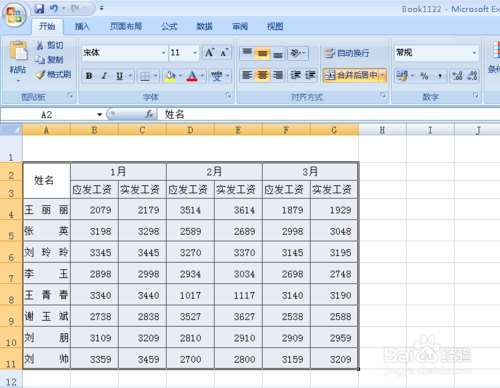The width and height of the screenshot is (500, 388).
Task: Decrease font size with small A
Action: [x=223, y=53]
